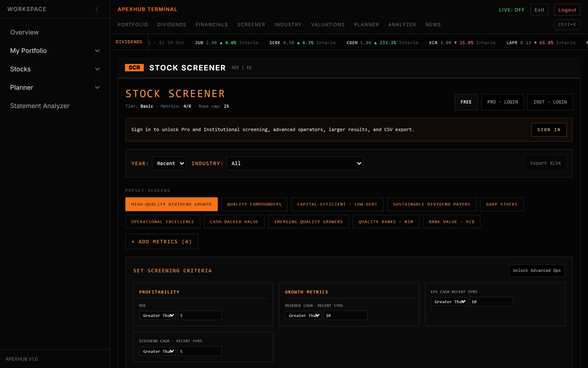The width and height of the screenshot is (588, 368).
Task: Click the JUB ticker item
Action: coord(226,43)
